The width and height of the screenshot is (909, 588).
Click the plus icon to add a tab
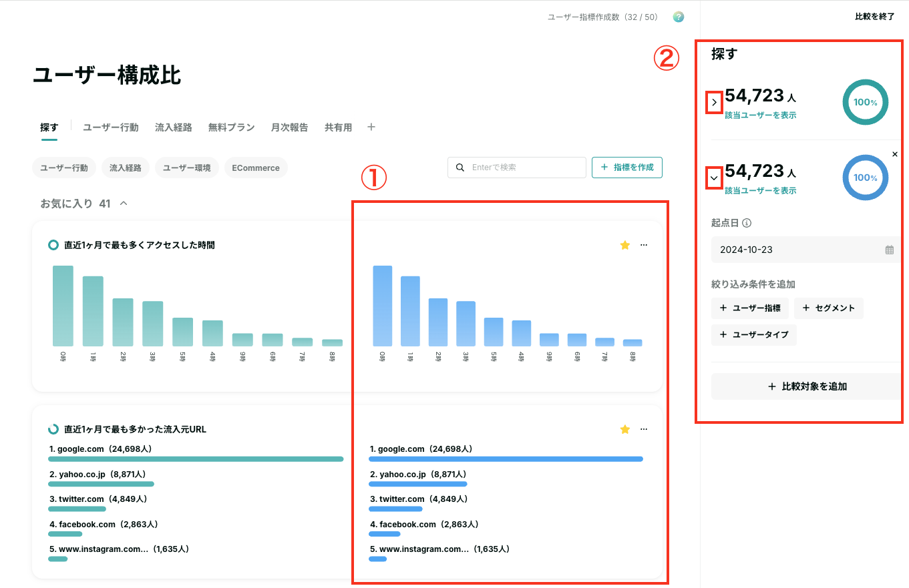(x=372, y=127)
